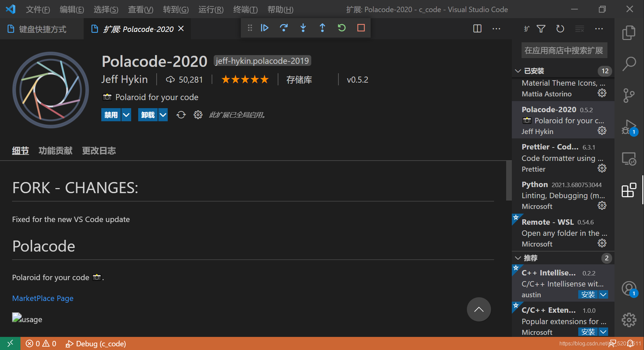The width and height of the screenshot is (644, 350).
Task: Focus the marketplace extension search box
Action: pos(565,50)
